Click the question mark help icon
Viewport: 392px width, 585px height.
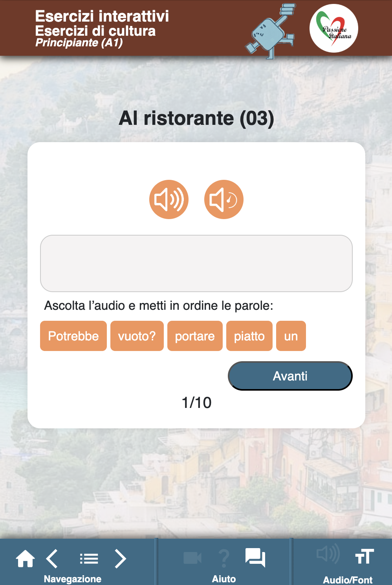[x=224, y=558]
